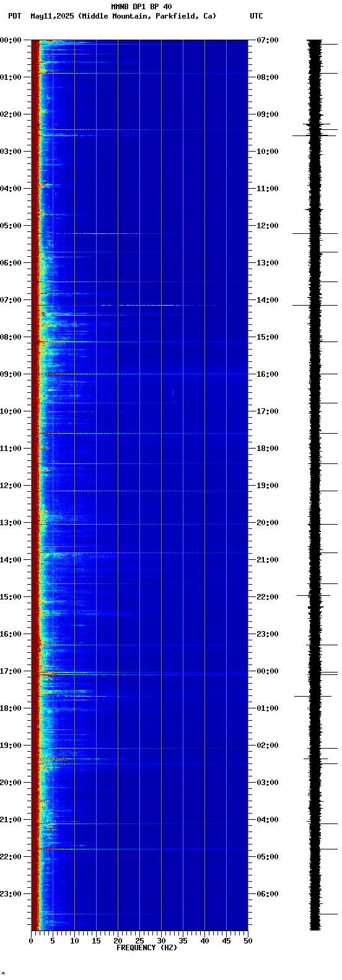Click the PDT "06:00" time label

click(x=11, y=263)
